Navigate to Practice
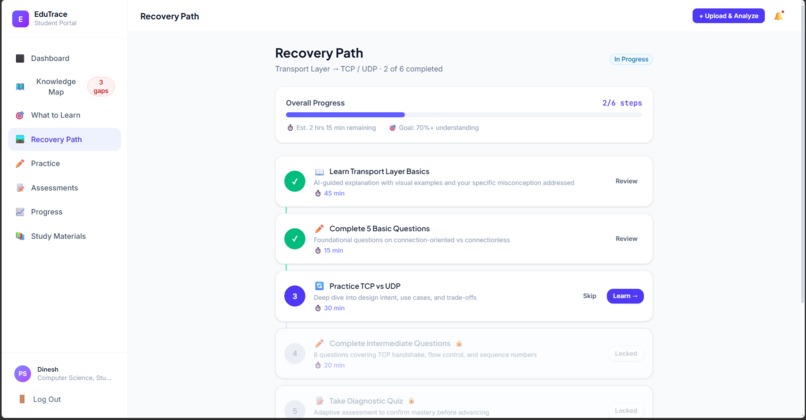Viewport: 806px width, 420px height. tap(64, 163)
